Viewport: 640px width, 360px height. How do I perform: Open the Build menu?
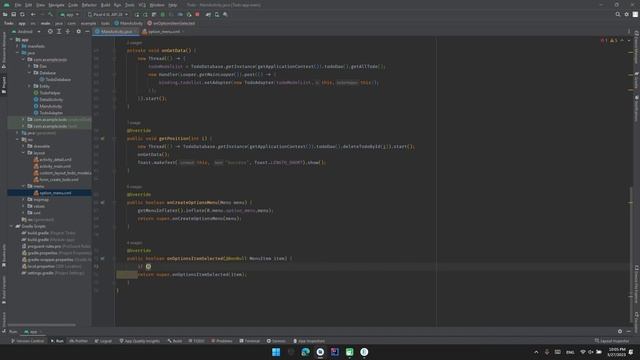coord(106,5)
